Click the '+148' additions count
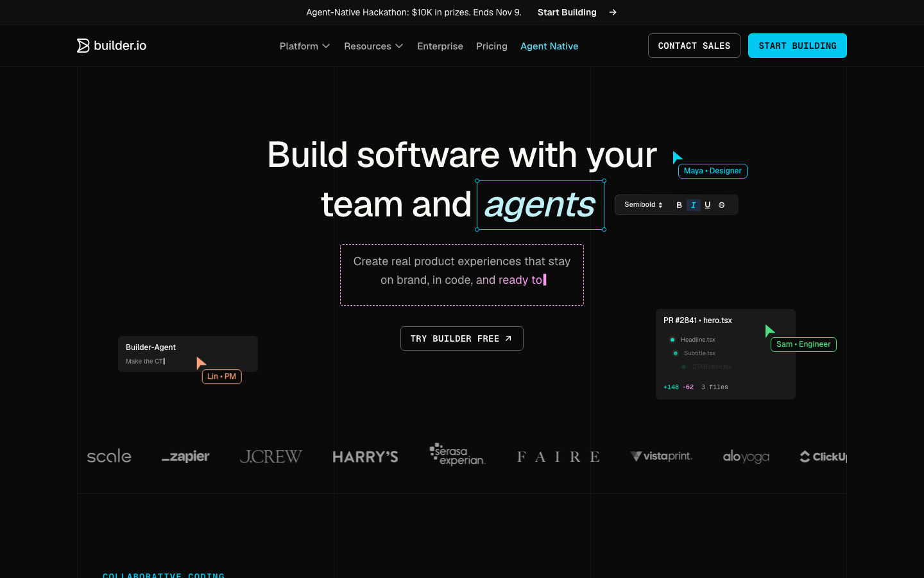The height and width of the screenshot is (578, 924). coord(671,387)
